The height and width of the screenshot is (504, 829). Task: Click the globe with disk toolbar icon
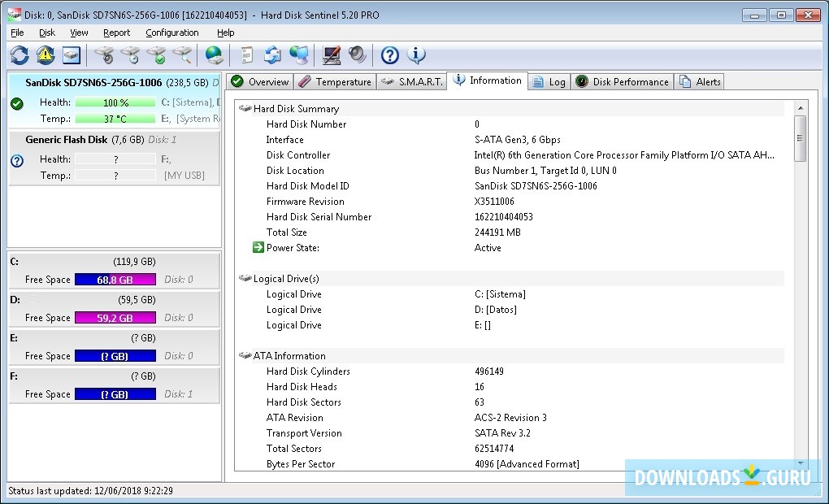tap(214, 55)
